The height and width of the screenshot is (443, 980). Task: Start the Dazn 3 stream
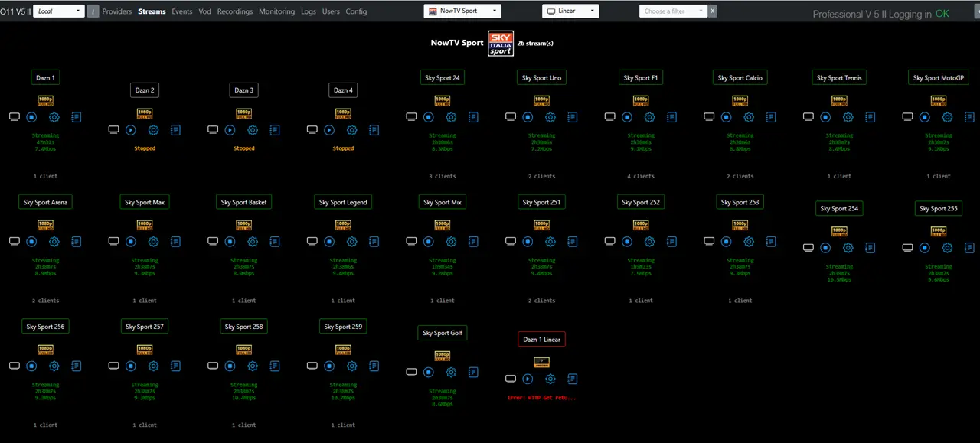click(x=230, y=130)
